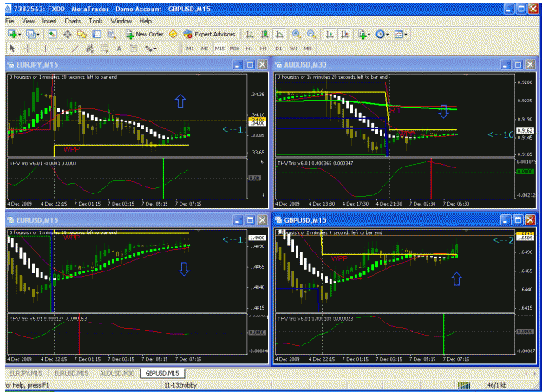Click the THVTrix indicator label in GBPUSD chart
Viewport: 542px width, 392px height.
[315, 318]
